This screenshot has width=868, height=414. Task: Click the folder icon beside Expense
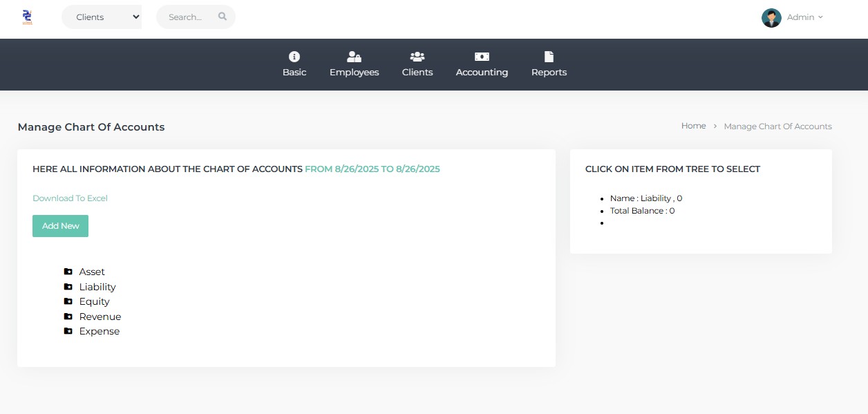pyautogui.click(x=68, y=331)
